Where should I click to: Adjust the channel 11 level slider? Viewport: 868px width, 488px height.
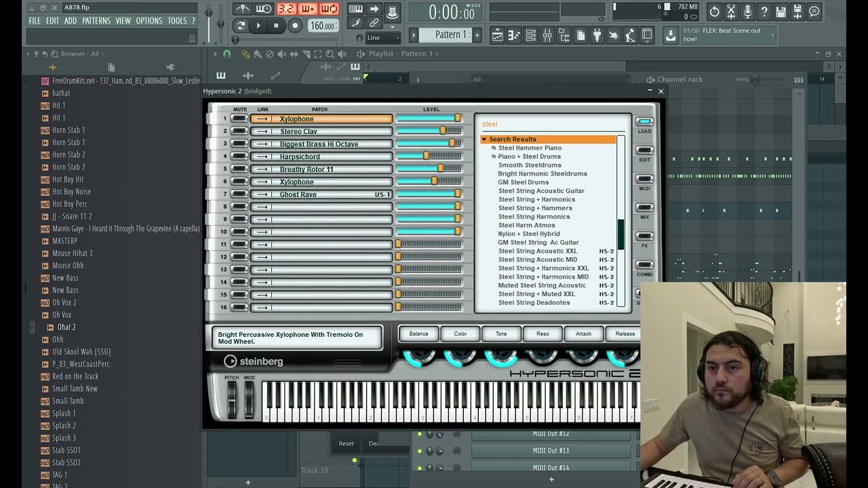(x=429, y=245)
